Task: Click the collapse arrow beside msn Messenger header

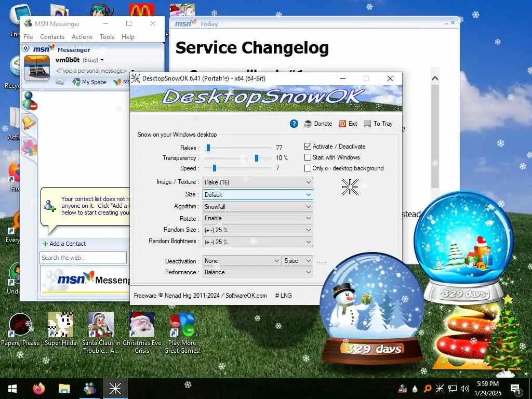Action: pyautogui.click(x=25, y=48)
